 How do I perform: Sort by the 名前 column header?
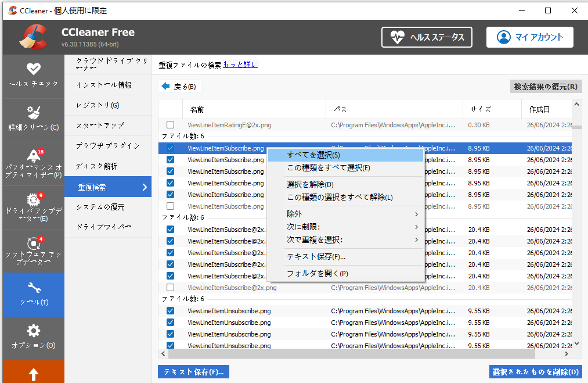[254, 109]
